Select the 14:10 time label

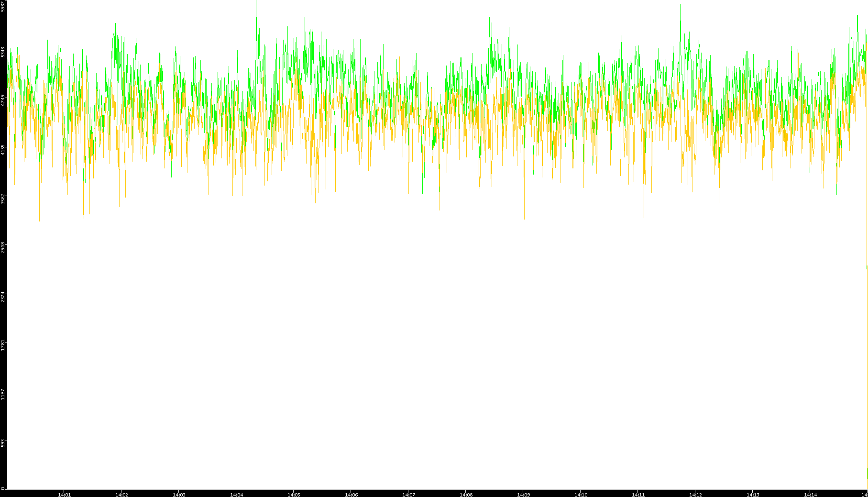[581, 495]
